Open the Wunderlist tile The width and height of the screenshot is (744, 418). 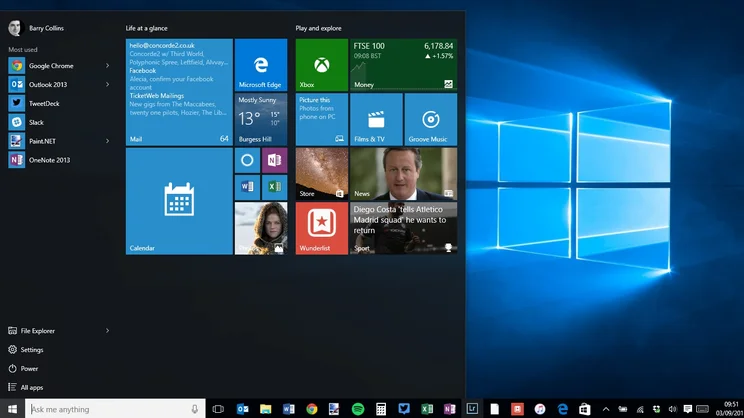tap(321, 228)
